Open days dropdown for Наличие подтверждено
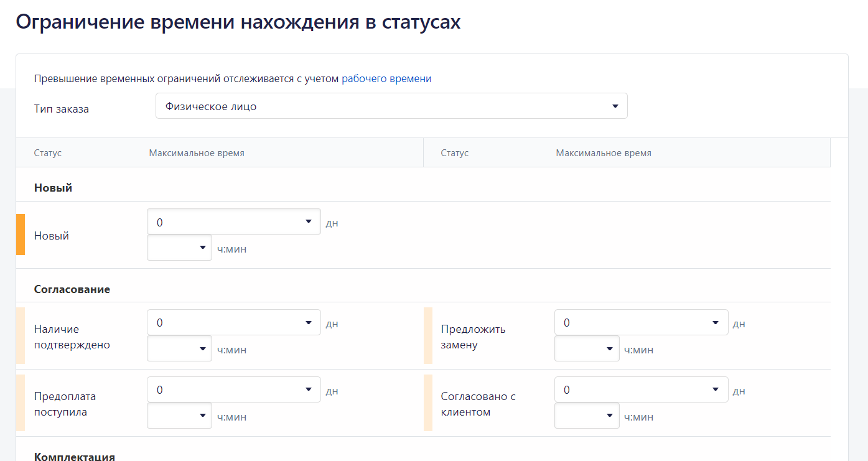Viewport: 868px width, 461px height. pyautogui.click(x=234, y=323)
